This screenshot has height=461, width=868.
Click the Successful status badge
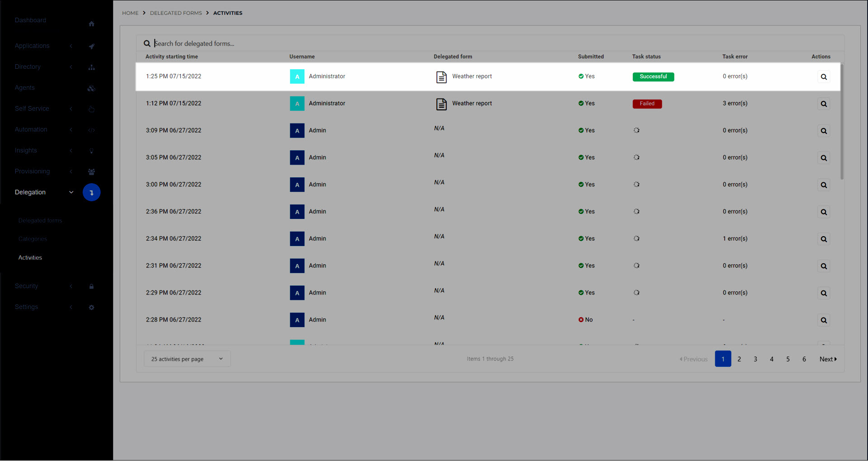[653, 77]
